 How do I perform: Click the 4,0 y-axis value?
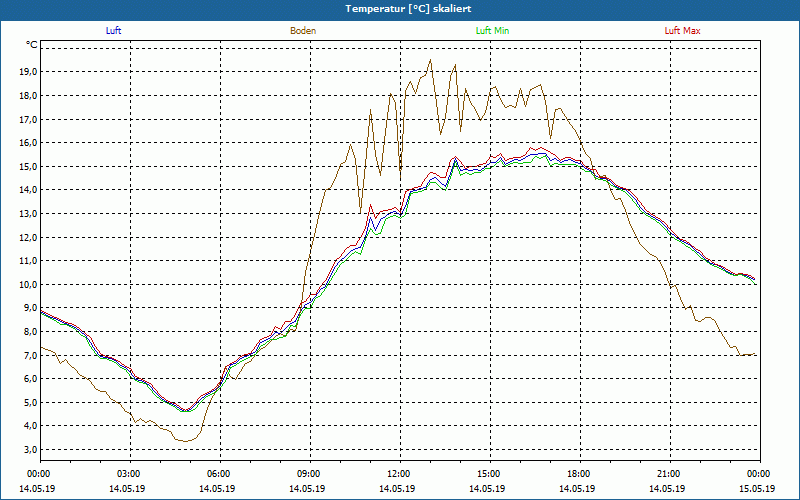coord(30,426)
